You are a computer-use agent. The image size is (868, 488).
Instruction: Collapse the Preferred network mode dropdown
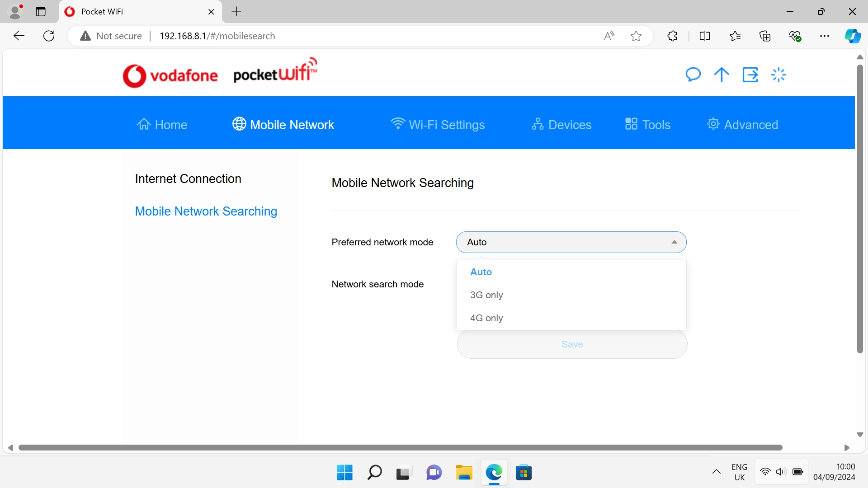(674, 242)
